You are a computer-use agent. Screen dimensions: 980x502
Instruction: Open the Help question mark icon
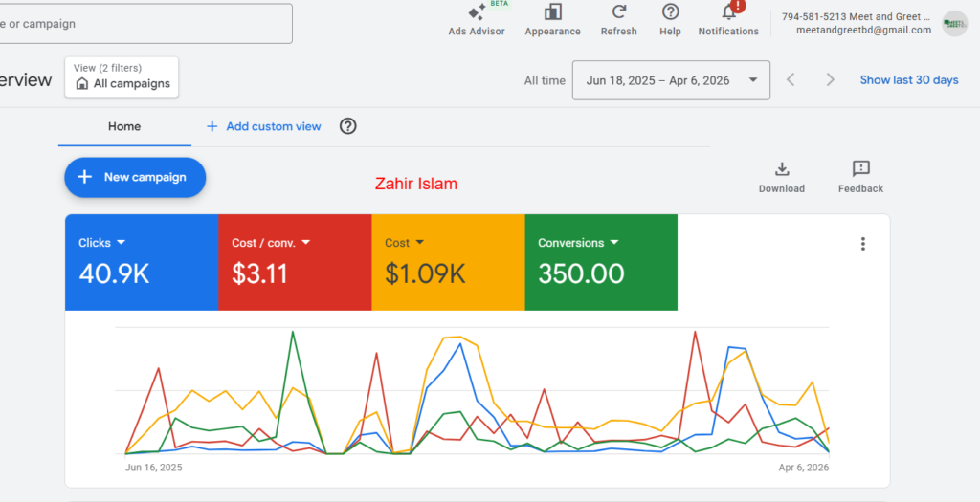click(670, 12)
